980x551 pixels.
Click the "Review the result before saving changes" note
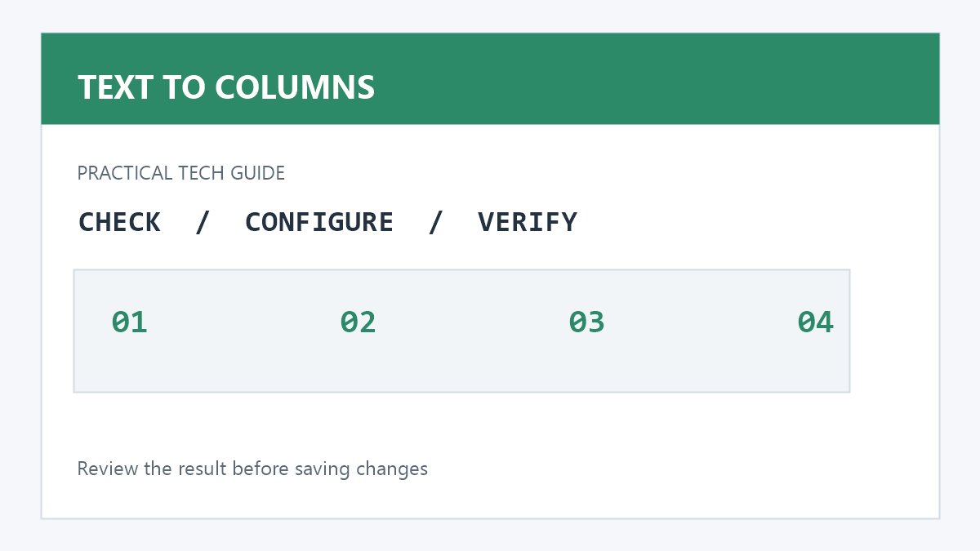click(x=252, y=469)
